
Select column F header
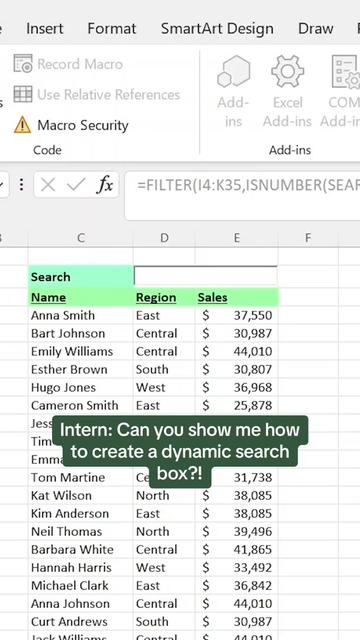[308, 238]
